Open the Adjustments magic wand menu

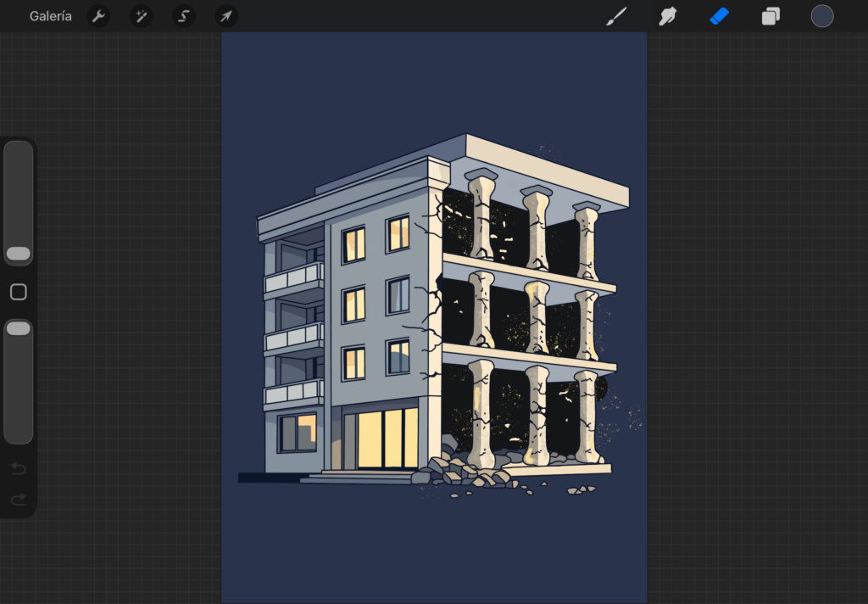click(x=142, y=16)
